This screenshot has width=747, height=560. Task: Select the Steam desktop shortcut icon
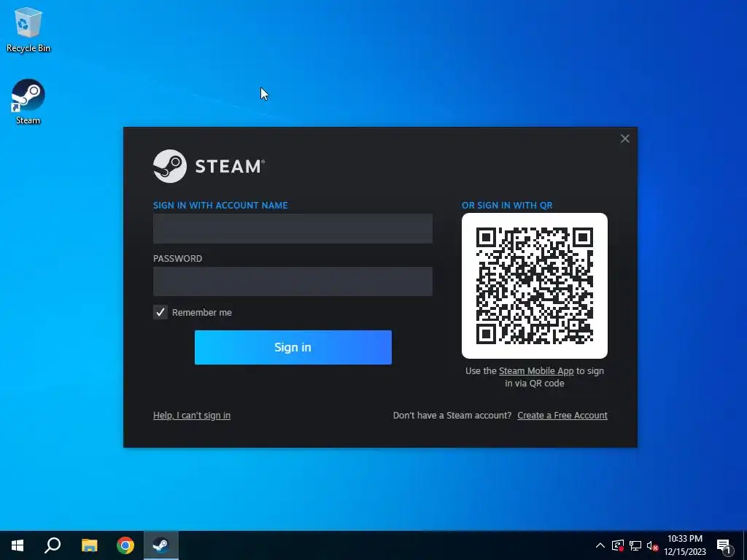(x=28, y=102)
